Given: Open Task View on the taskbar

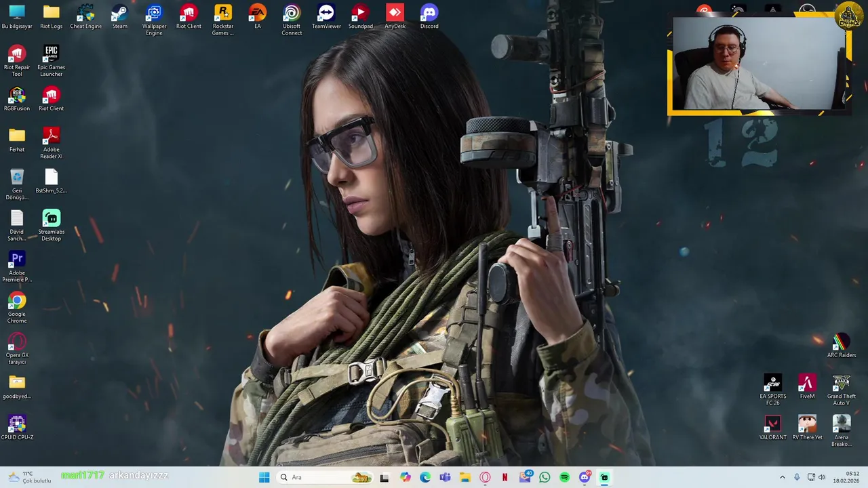Looking at the screenshot, I should click(384, 477).
